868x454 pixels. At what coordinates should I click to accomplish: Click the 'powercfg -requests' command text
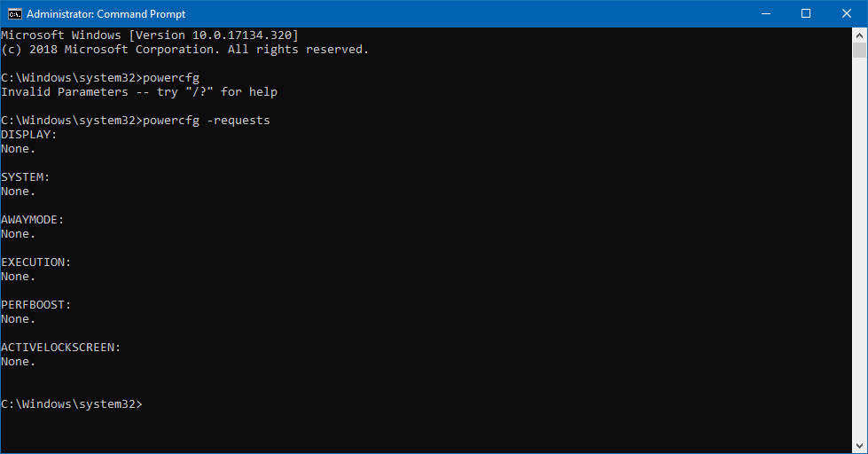pos(207,120)
